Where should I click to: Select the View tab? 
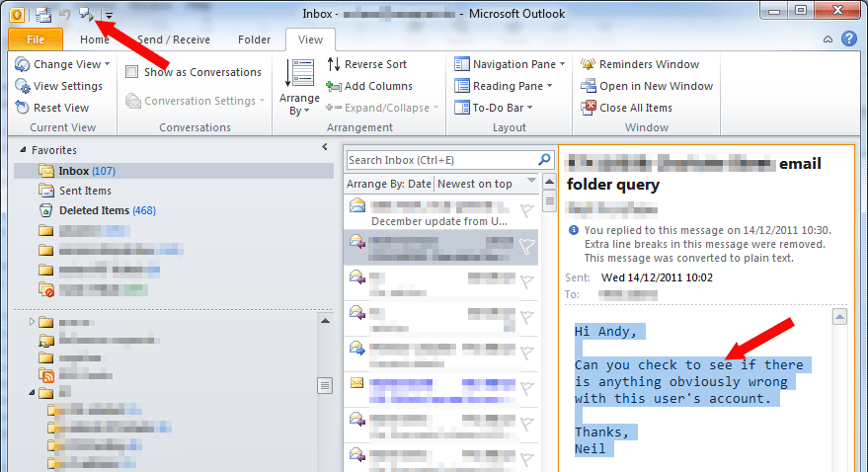pyautogui.click(x=310, y=39)
